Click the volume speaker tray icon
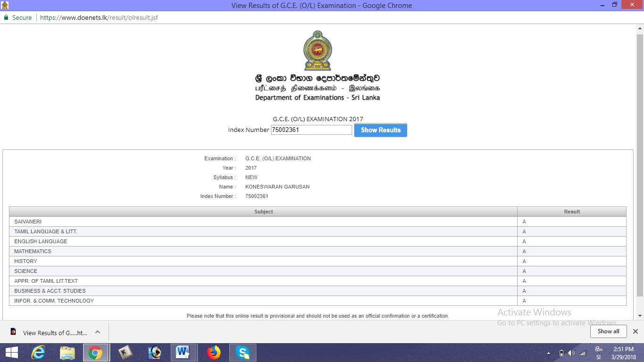 pyautogui.click(x=571, y=353)
